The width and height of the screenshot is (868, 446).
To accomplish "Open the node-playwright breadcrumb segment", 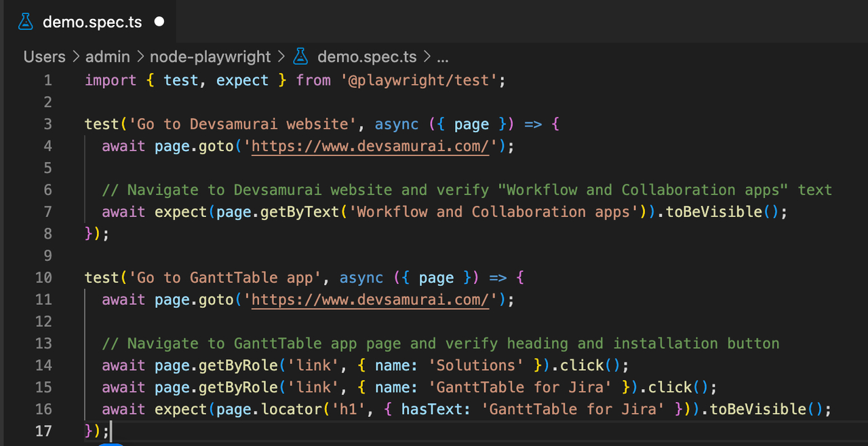I will tap(210, 57).
